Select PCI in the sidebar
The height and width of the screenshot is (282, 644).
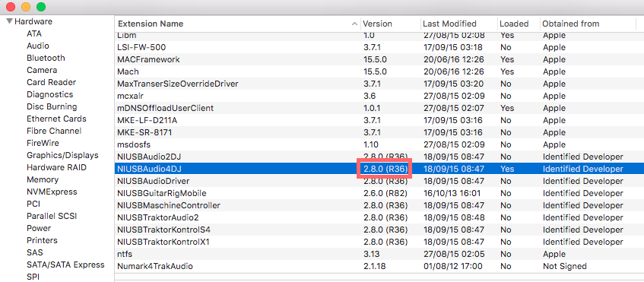tap(33, 204)
